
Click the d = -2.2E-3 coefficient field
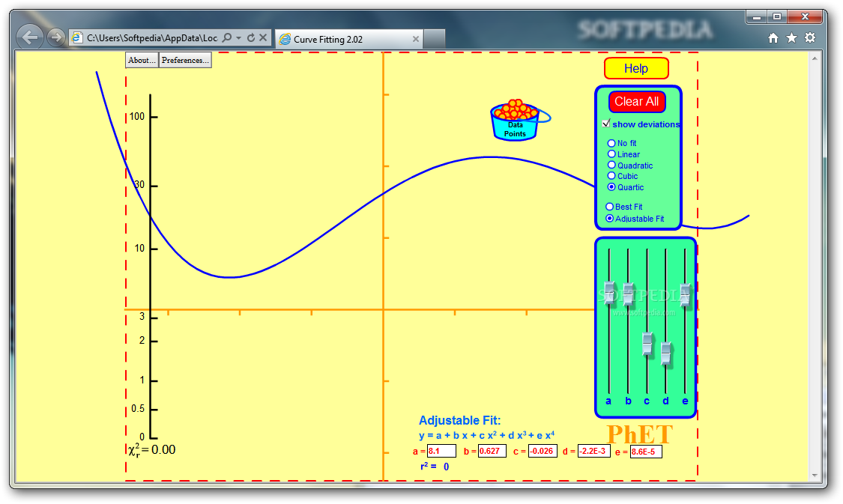(x=594, y=452)
